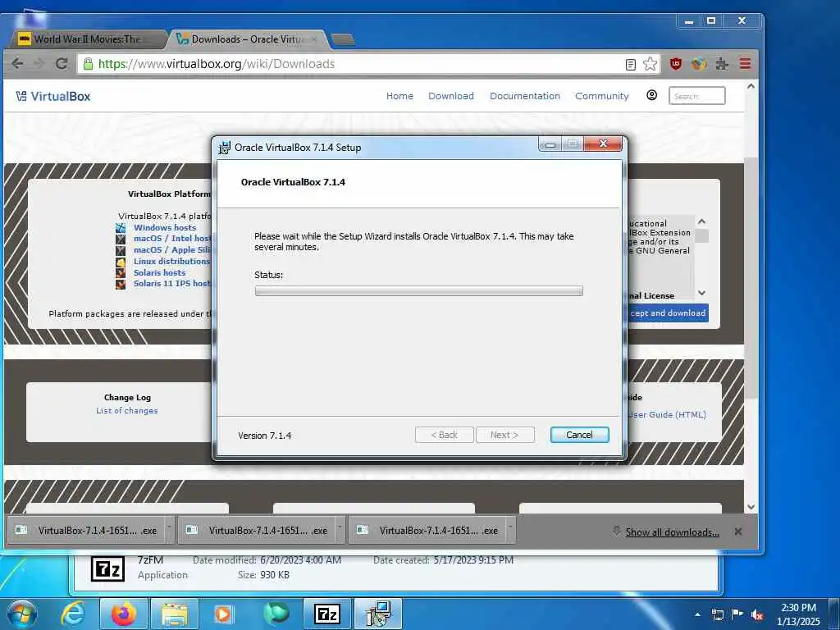Click the site Search input field

tap(697, 96)
